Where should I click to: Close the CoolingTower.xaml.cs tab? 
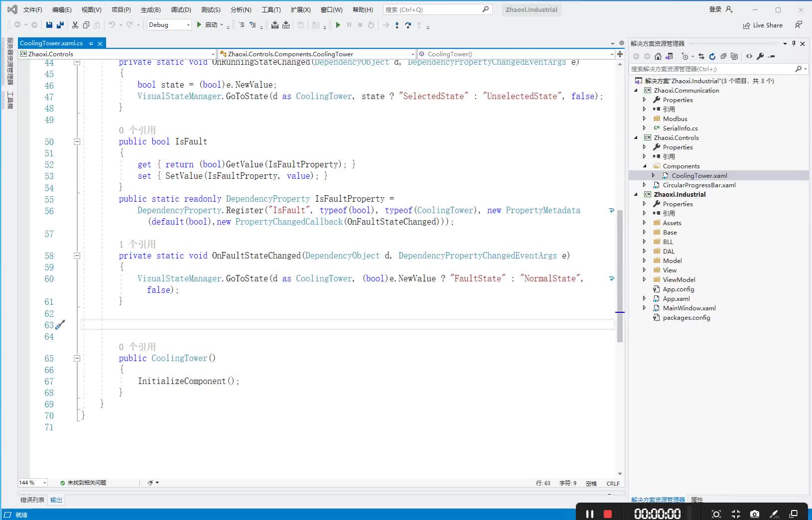point(100,43)
